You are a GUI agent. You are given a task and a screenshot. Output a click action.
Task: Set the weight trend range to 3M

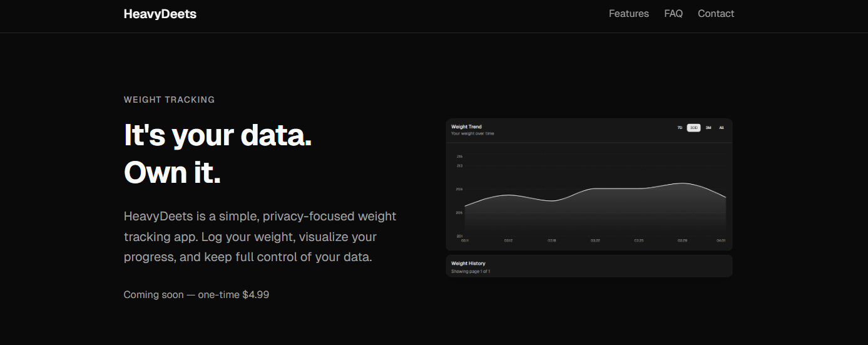point(708,128)
